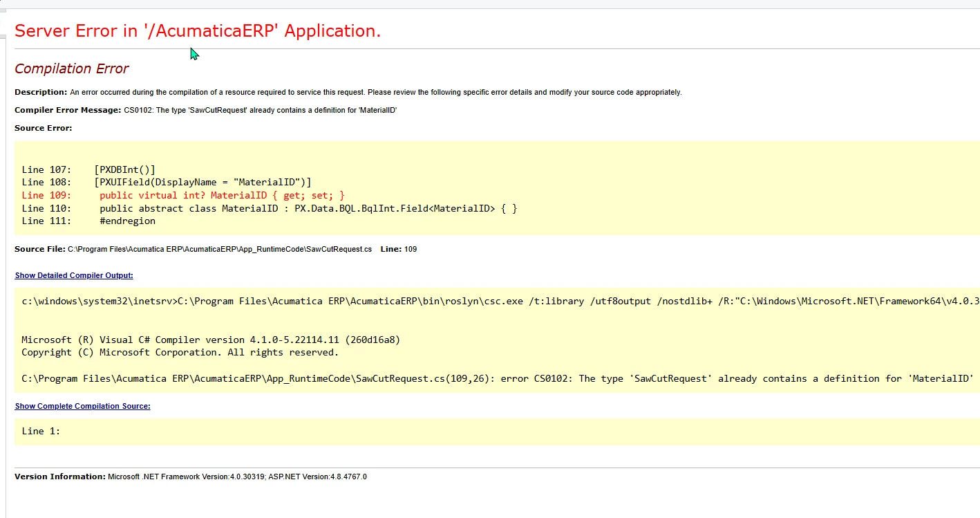The height and width of the screenshot is (518, 980).
Task: Click Line 111 #endregion text
Action: 88,221
